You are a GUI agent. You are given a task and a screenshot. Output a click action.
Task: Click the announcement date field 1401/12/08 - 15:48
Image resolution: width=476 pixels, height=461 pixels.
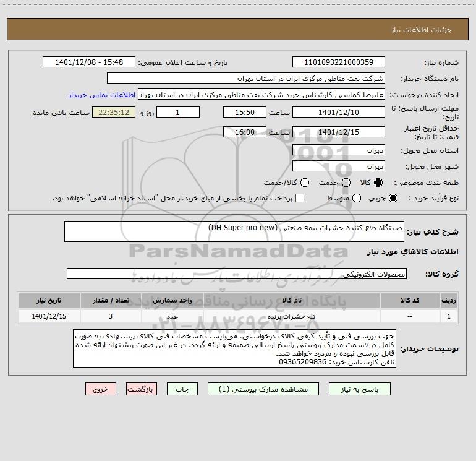[89, 62]
